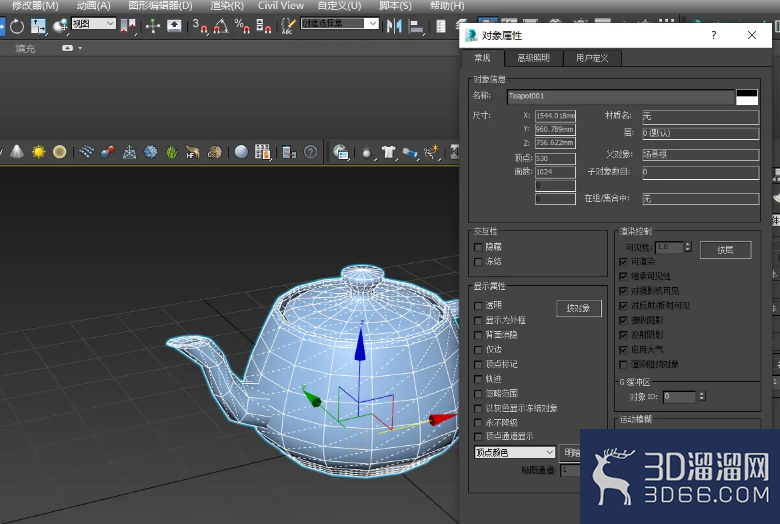The height and width of the screenshot is (524, 780).
Task: Select the Rotate tool in the toolbar
Action: point(16,26)
